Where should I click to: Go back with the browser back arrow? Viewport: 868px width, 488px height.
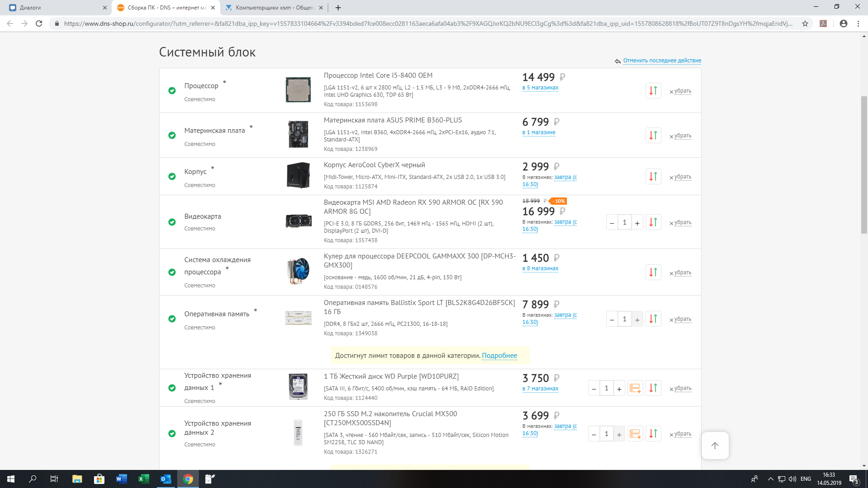(10, 23)
